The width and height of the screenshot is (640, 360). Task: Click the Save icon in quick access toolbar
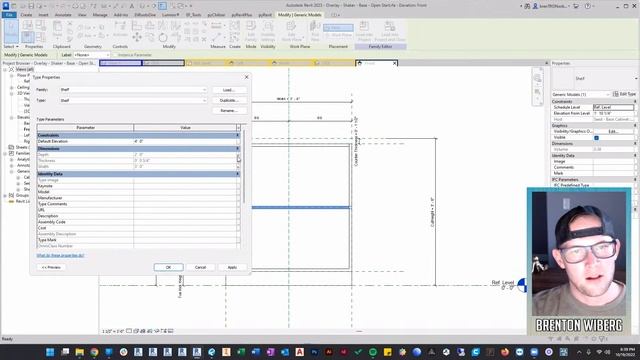(x=31, y=6)
